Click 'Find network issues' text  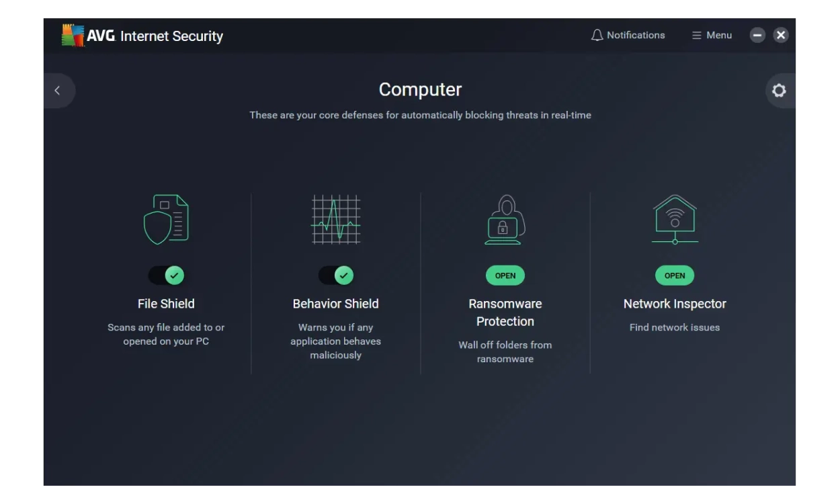pyautogui.click(x=675, y=327)
